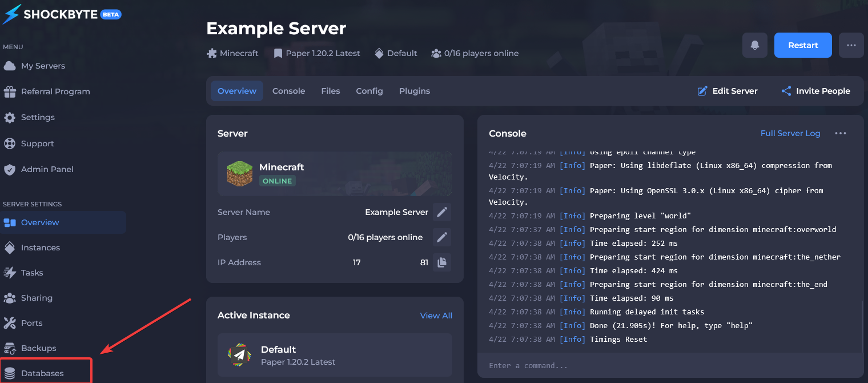868x383 pixels.
Task: Open Databases in the sidebar
Action: click(42, 373)
